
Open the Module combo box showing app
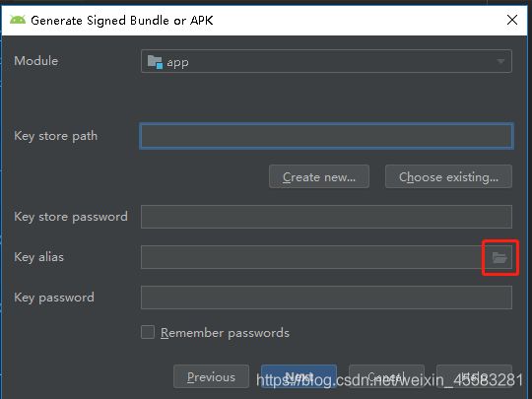[326, 61]
